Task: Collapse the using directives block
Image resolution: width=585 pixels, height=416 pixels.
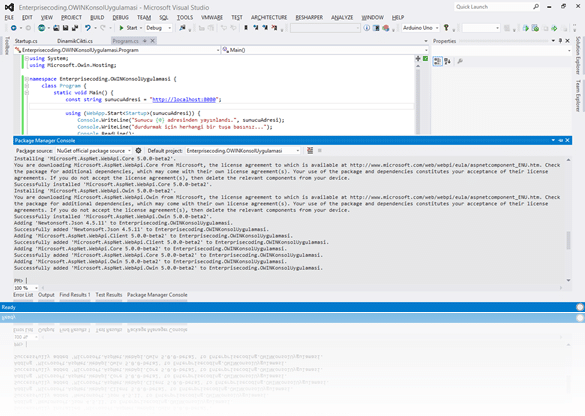Action: click(x=27, y=59)
